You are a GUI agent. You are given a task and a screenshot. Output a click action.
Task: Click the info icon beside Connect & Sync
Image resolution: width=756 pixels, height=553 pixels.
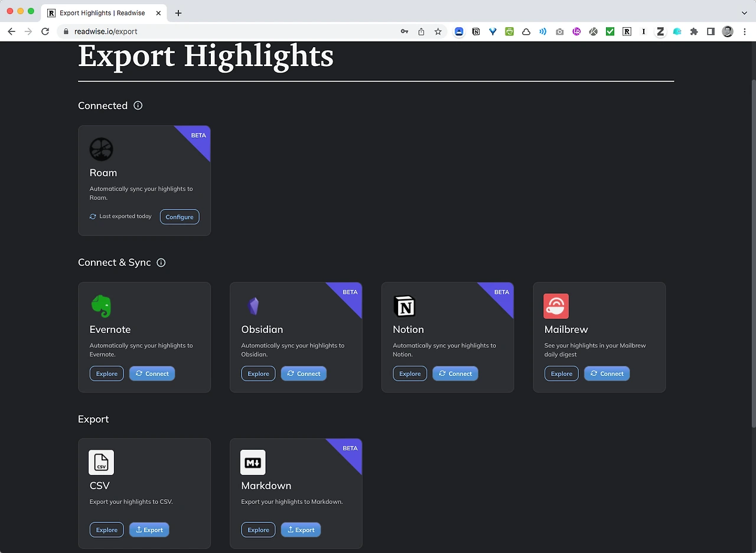[x=161, y=263]
